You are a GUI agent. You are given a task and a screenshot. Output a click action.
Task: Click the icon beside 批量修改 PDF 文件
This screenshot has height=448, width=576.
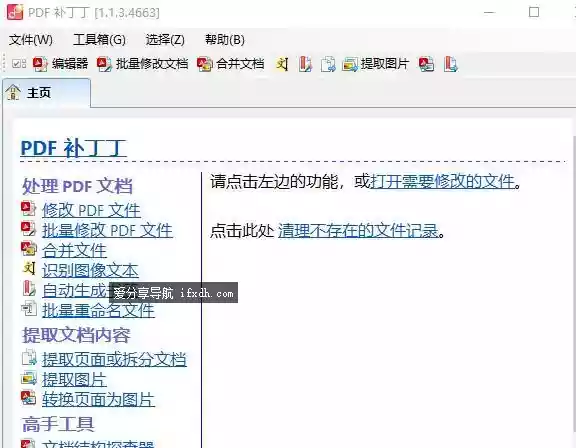(28, 229)
